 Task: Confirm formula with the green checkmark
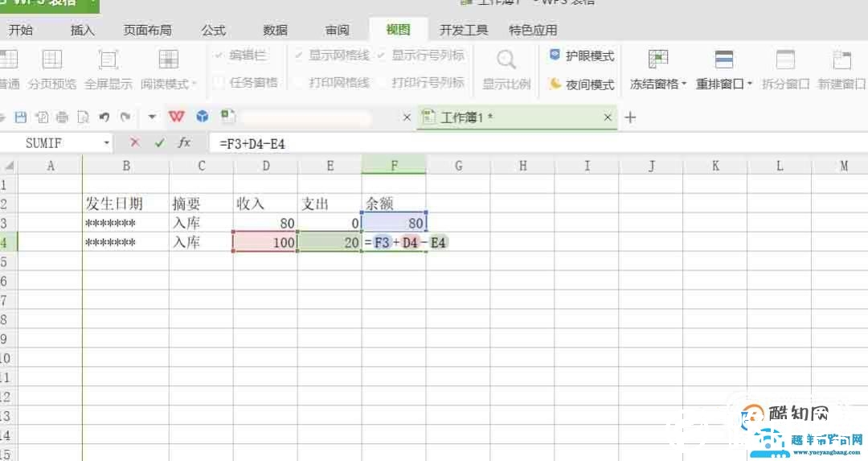click(x=159, y=143)
